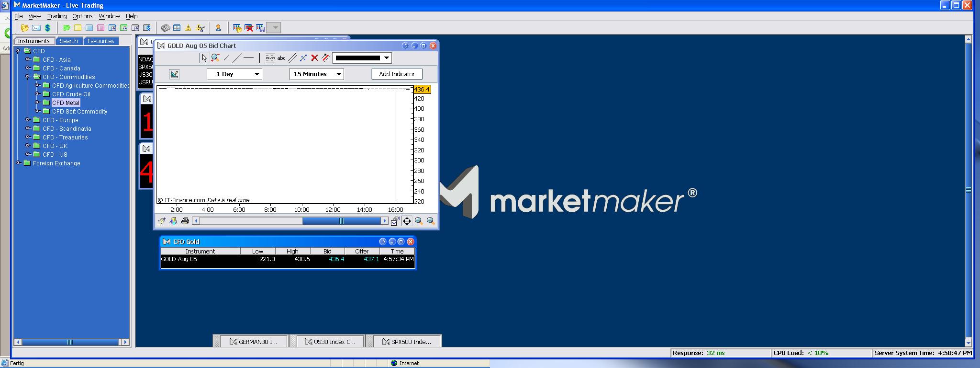Open the pink list window icon
980x368 pixels.
click(100, 28)
